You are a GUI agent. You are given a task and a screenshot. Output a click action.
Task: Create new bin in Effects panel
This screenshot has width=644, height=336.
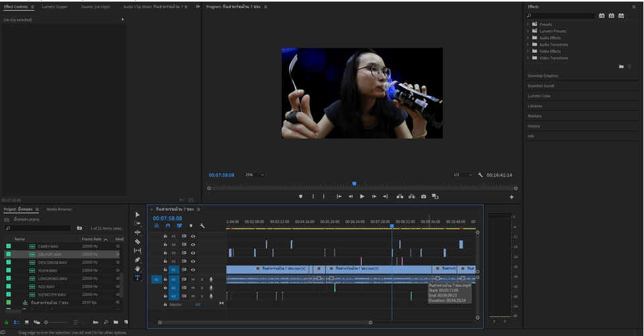click(x=621, y=66)
